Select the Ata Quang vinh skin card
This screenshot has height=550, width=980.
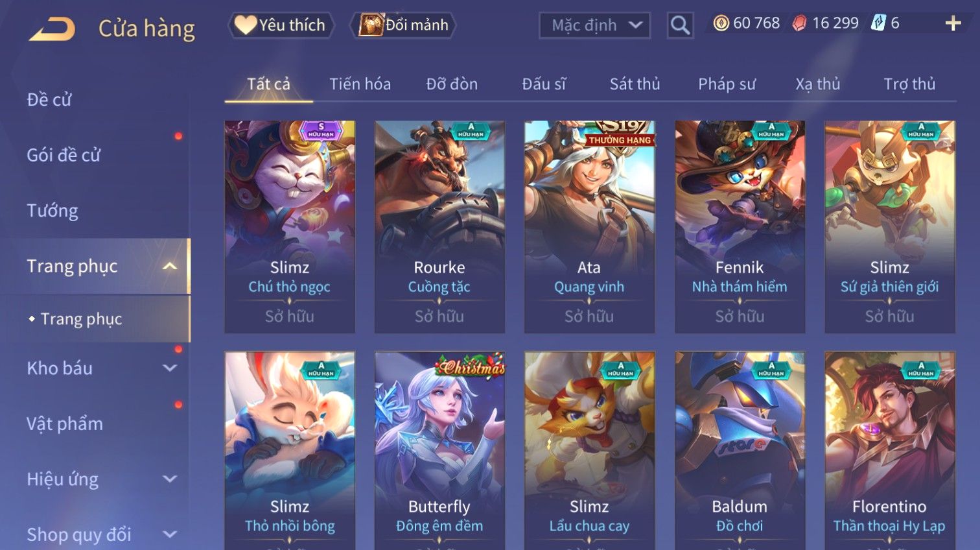(x=589, y=227)
